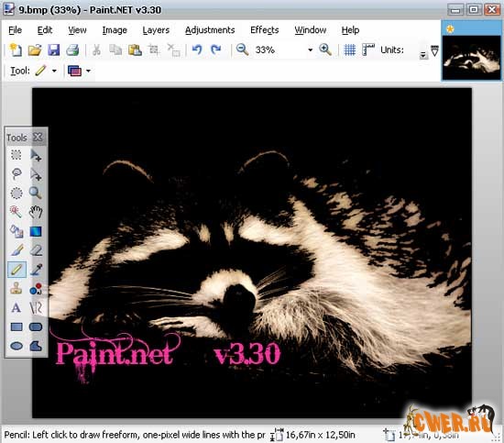Paste from clipboard icon
The height and width of the screenshot is (443, 504).
[135, 50]
